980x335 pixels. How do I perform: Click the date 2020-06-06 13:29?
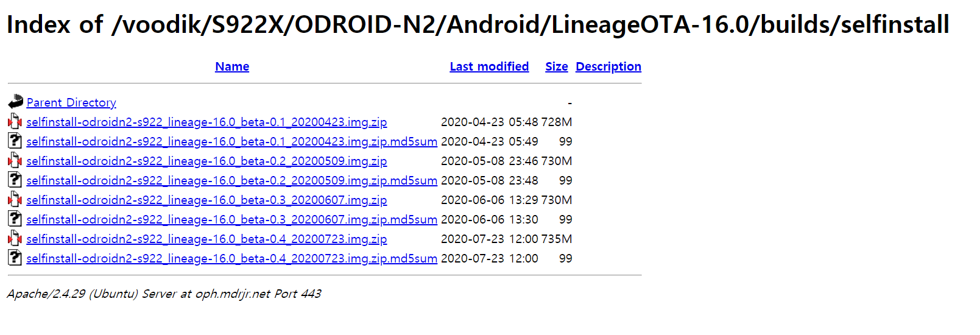[x=490, y=200]
